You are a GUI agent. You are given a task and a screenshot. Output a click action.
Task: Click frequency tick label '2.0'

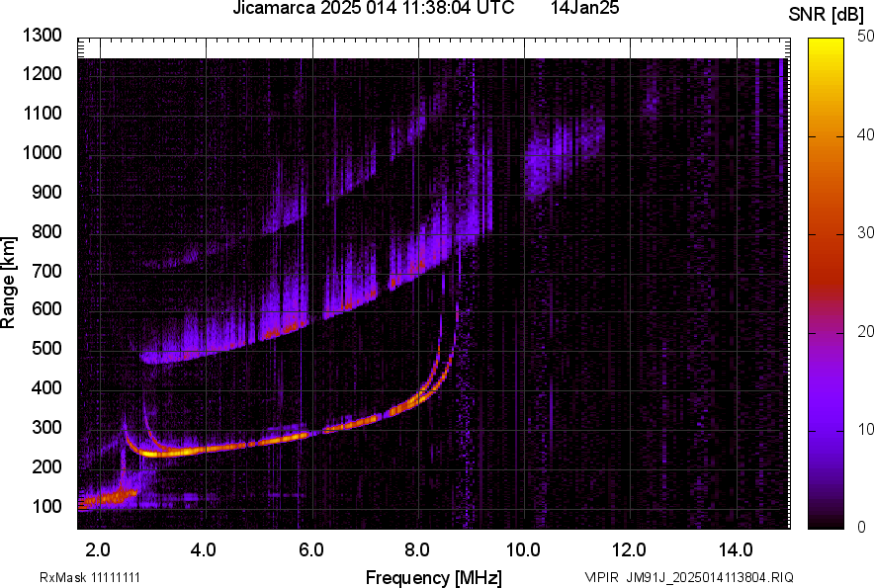coord(98,550)
